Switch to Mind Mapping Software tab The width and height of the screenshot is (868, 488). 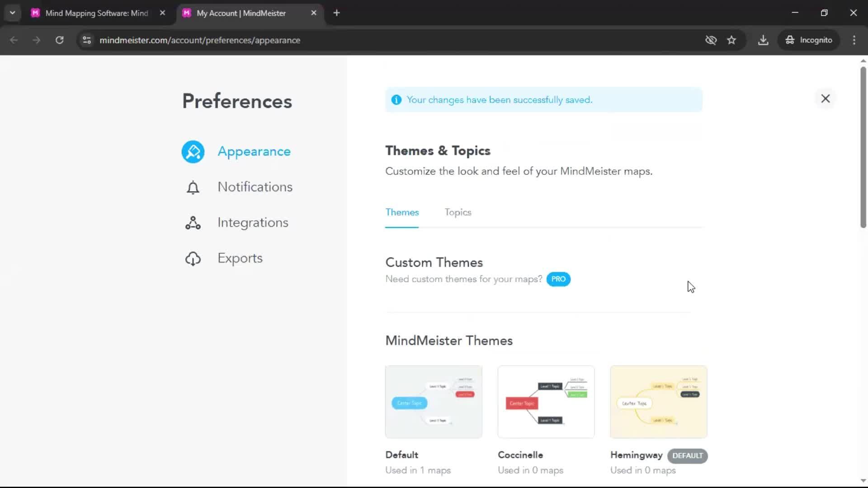(97, 13)
